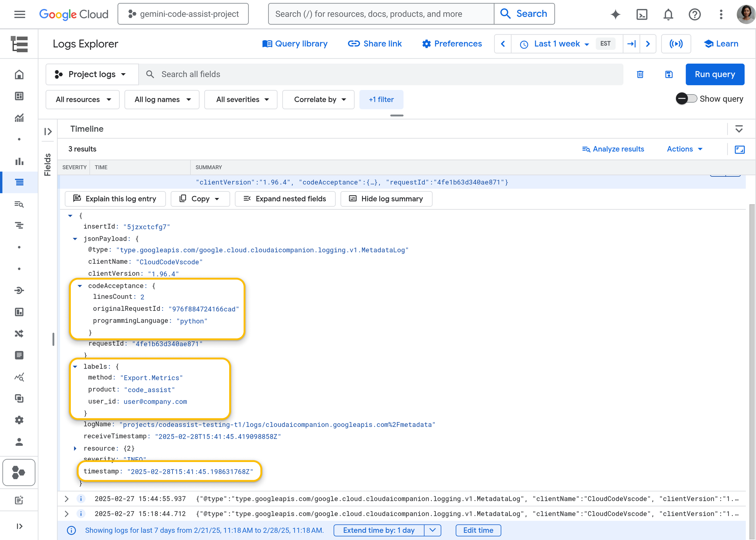Screen dimensions: 756x540
Task: Expand the 15:44:55.937 log entry
Action: [67, 499]
